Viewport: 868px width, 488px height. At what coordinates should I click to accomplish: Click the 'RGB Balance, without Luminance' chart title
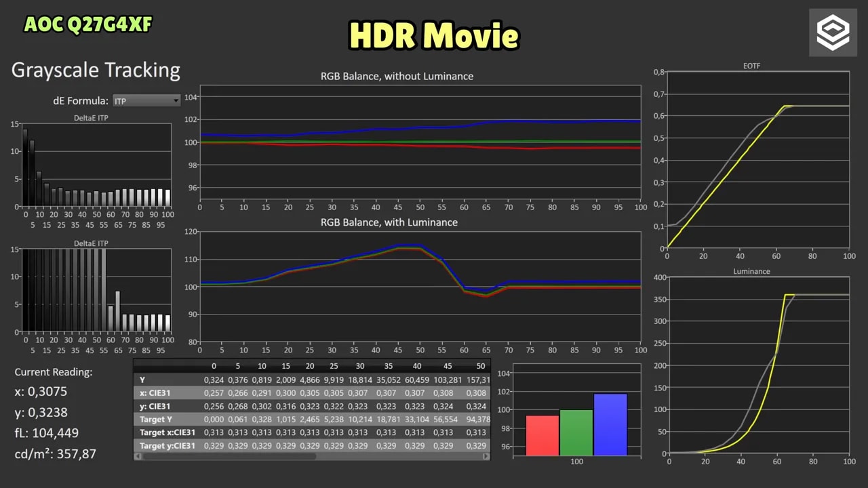(397, 76)
